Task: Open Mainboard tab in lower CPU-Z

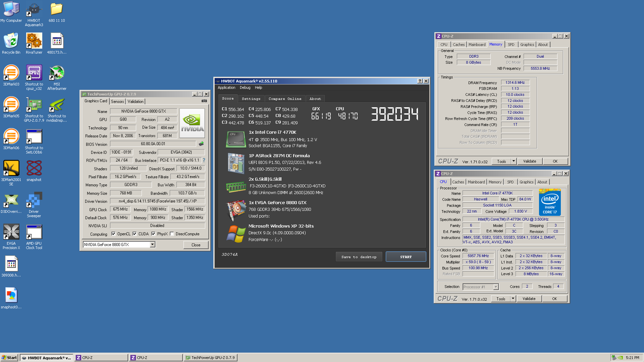Action: pos(476,182)
